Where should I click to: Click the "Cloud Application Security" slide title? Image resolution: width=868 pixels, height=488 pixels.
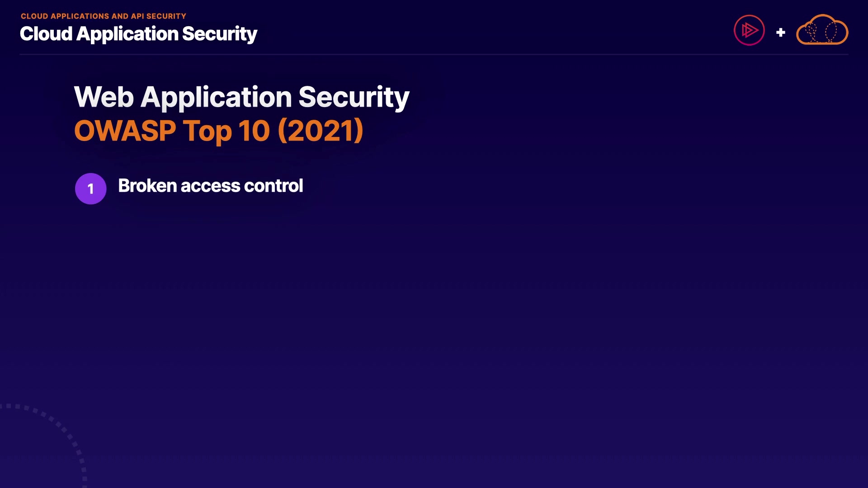click(x=138, y=34)
